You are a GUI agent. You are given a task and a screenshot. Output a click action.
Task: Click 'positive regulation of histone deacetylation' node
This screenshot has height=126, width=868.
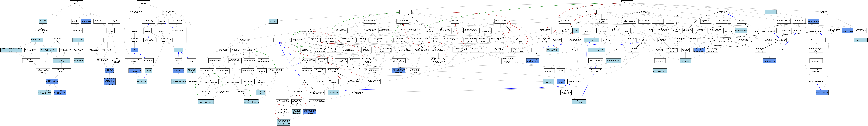click(x=206, y=102)
